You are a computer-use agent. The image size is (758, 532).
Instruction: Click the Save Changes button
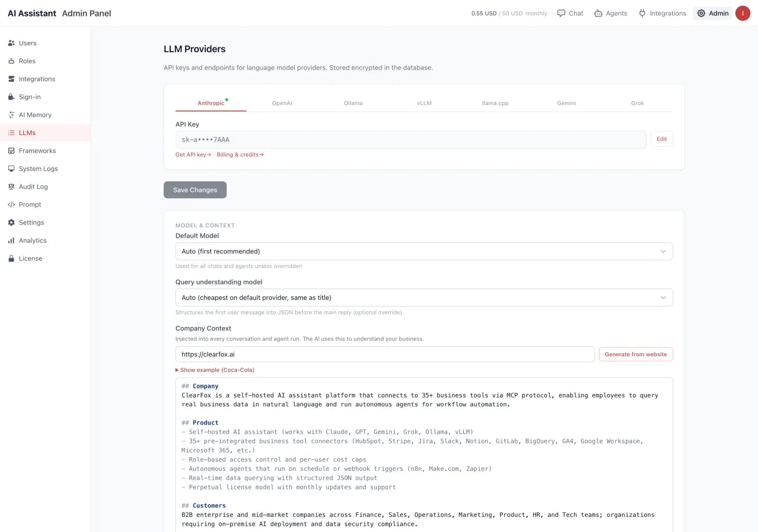pos(195,190)
